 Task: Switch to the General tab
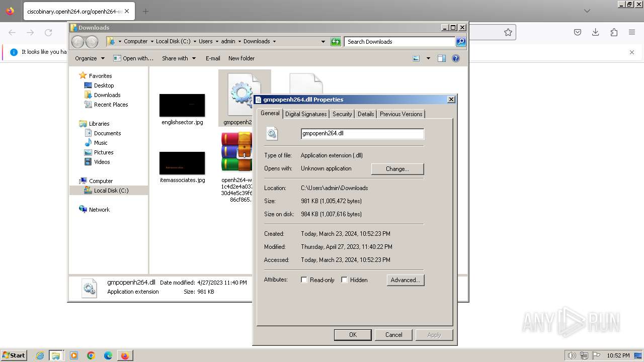point(270,114)
